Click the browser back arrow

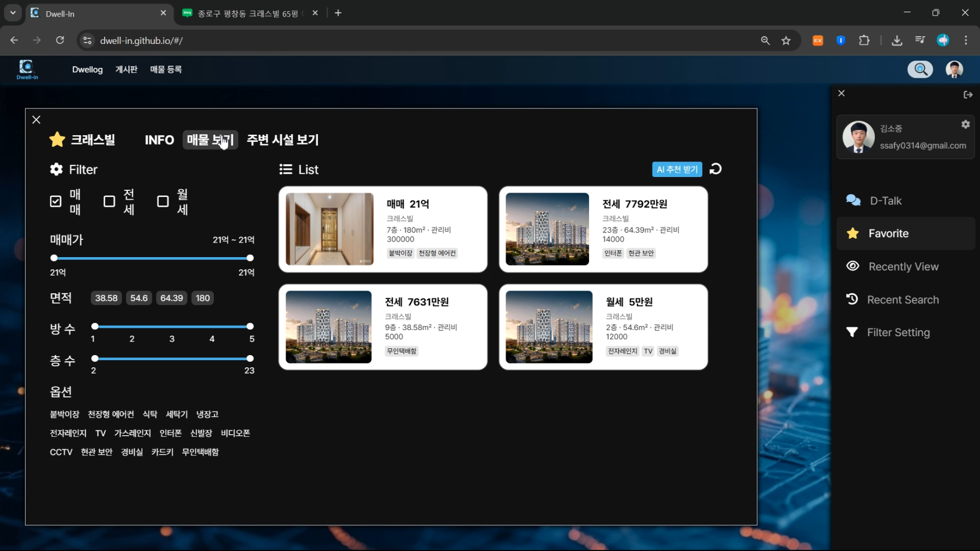[x=14, y=40]
